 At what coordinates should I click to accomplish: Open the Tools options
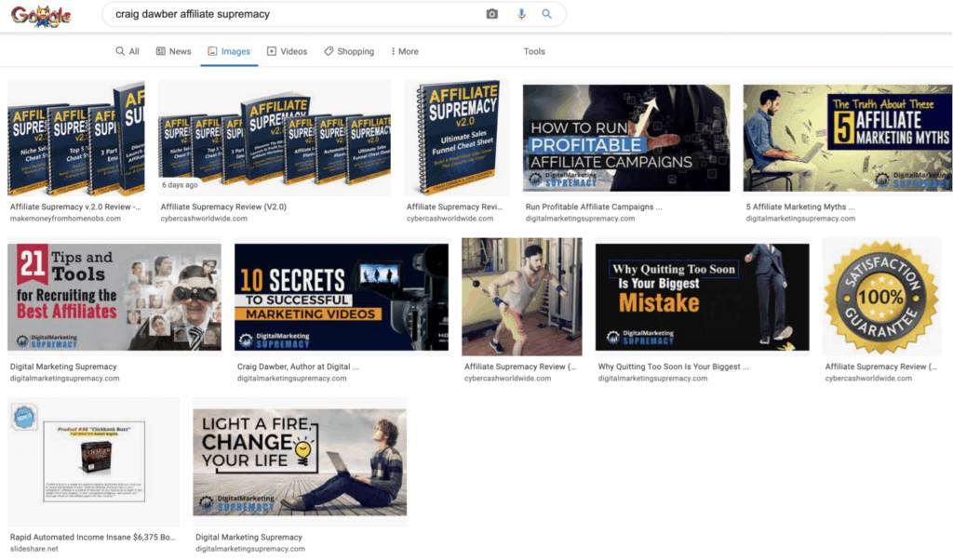point(534,51)
